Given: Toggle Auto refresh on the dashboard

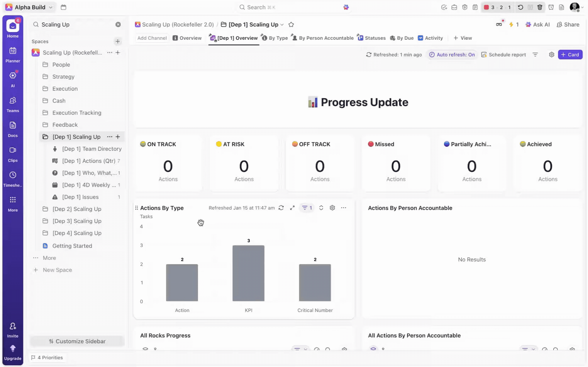Looking at the screenshot, I should 452,55.
